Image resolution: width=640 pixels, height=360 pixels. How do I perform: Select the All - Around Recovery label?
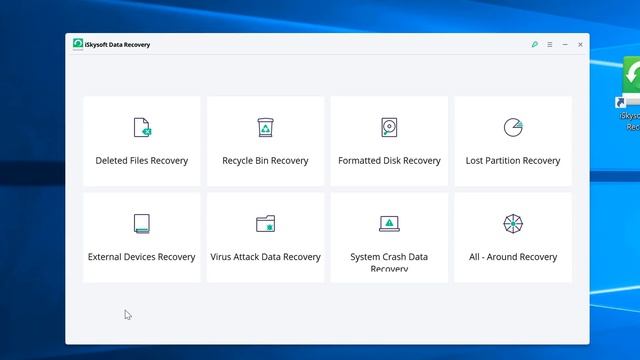513,257
